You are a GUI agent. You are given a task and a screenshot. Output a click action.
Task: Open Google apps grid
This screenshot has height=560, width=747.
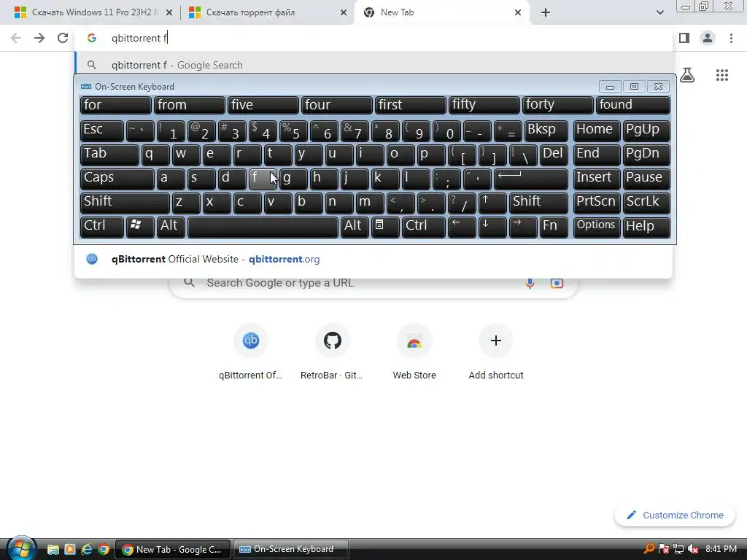point(721,75)
